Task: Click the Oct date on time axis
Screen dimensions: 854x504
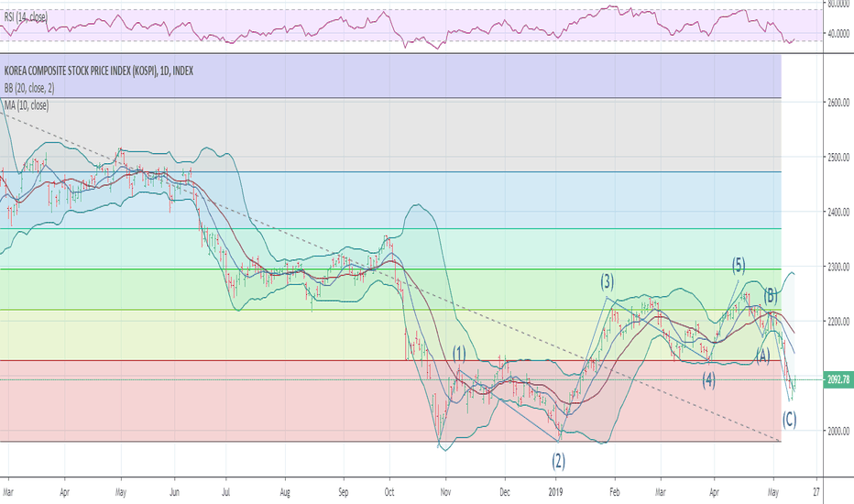Action: pyautogui.click(x=389, y=492)
